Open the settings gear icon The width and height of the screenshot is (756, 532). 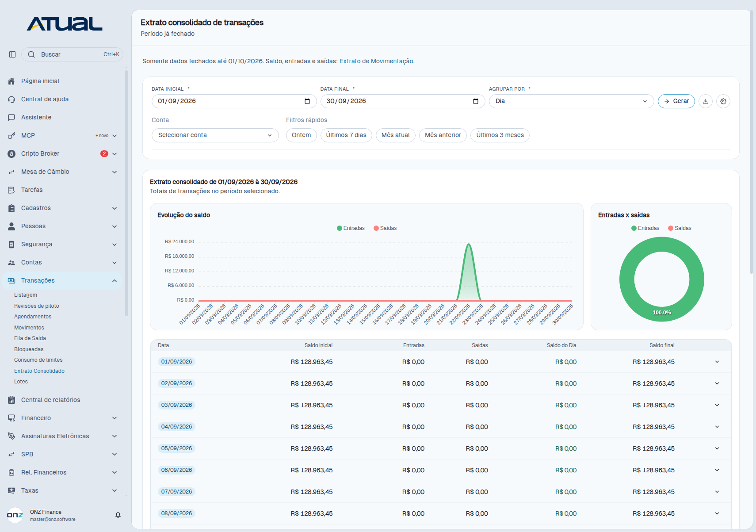pyautogui.click(x=723, y=101)
